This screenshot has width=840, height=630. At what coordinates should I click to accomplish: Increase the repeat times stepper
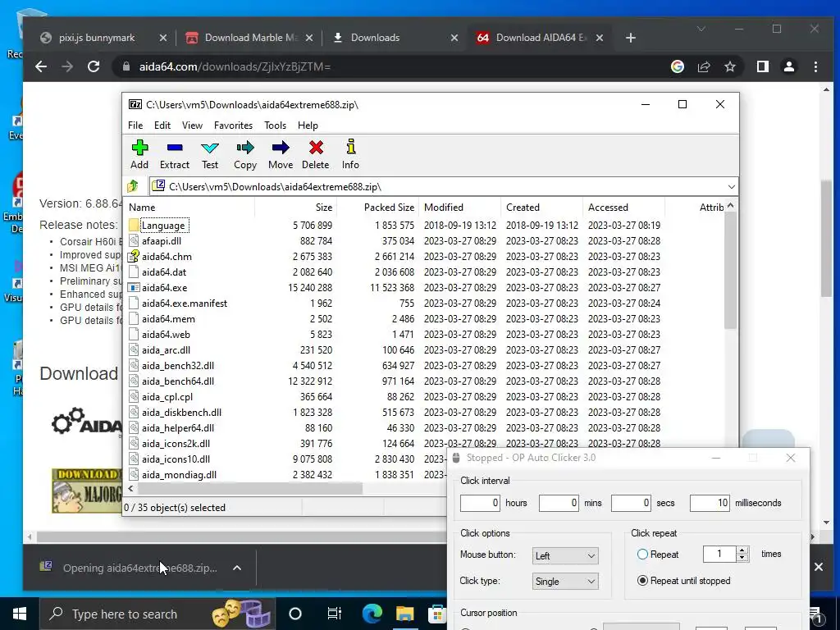(742, 550)
